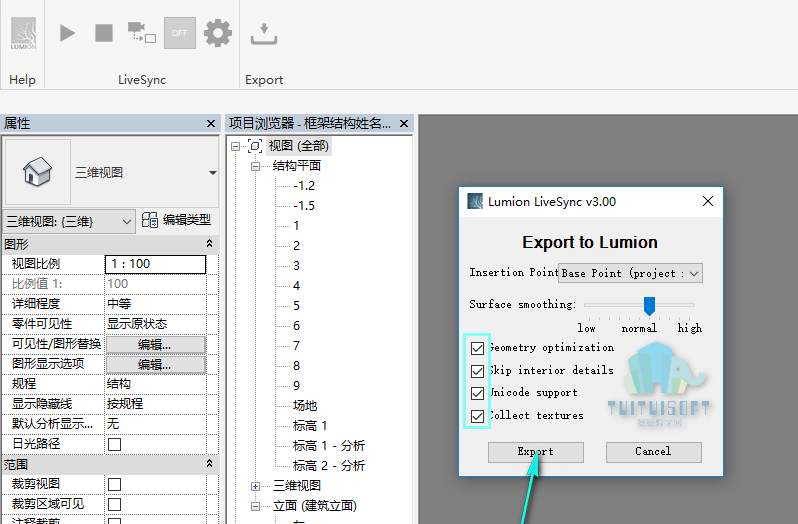Toggle 裁剪视图 checkbox

[x=115, y=484]
